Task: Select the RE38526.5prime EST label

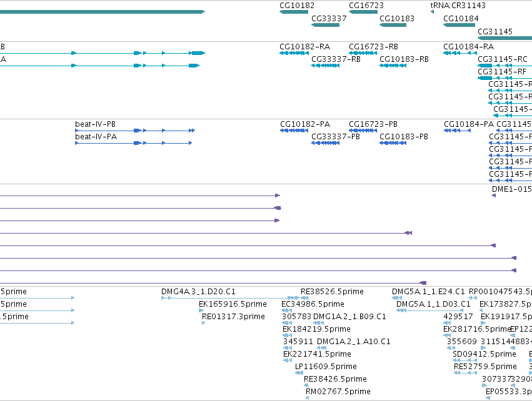Action: pyautogui.click(x=332, y=292)
